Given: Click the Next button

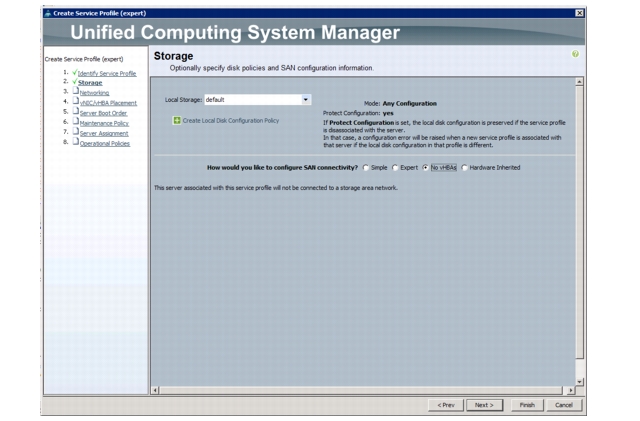Looking at the screenshot, I should pyautogui.click(x=484, y=405).
